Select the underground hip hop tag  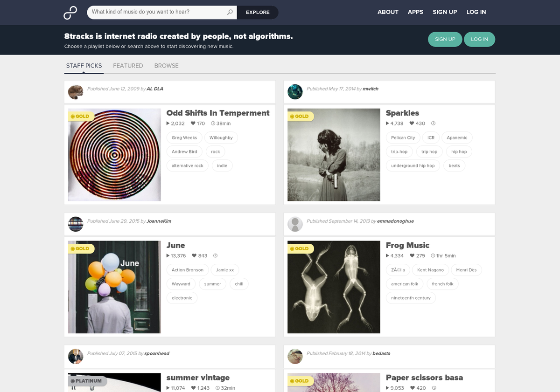pos(413,166)
